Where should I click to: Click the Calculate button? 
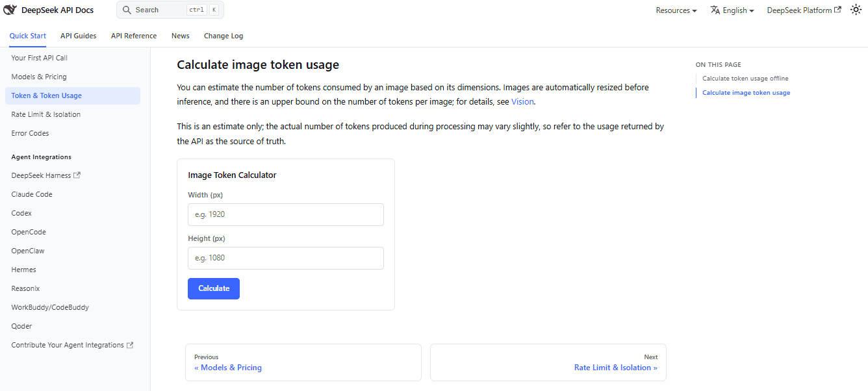click(214, 288)
